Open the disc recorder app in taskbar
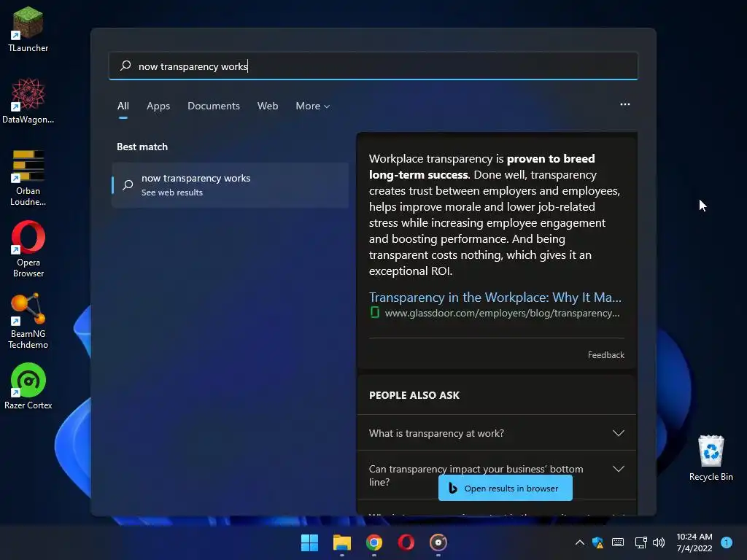Viewport: 747px width, 560px height. 438,542
